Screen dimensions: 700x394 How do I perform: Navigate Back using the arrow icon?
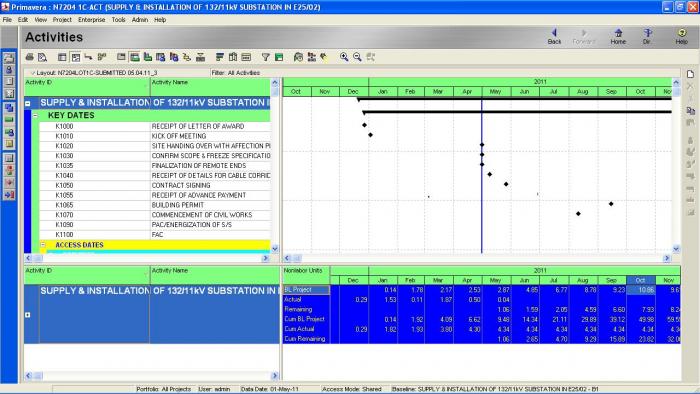pyautogui.click(x=554, y=37)
